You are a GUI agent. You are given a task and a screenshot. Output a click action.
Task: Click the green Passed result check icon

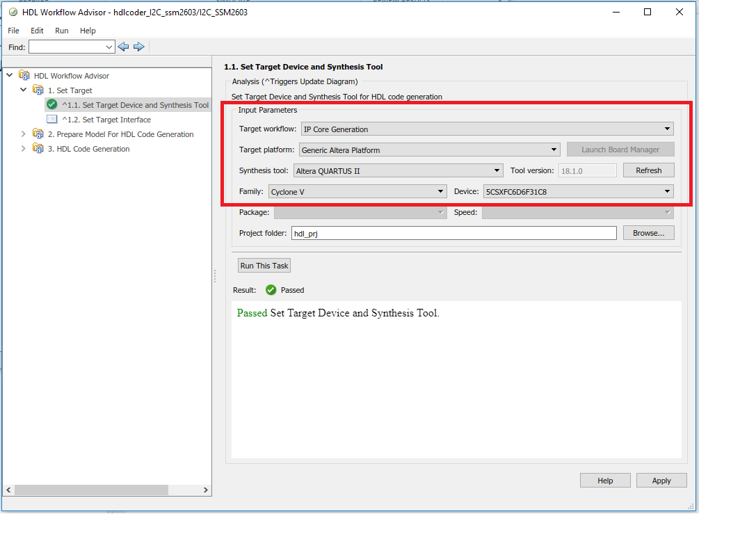pyautogui.click(x=271, y=290)
